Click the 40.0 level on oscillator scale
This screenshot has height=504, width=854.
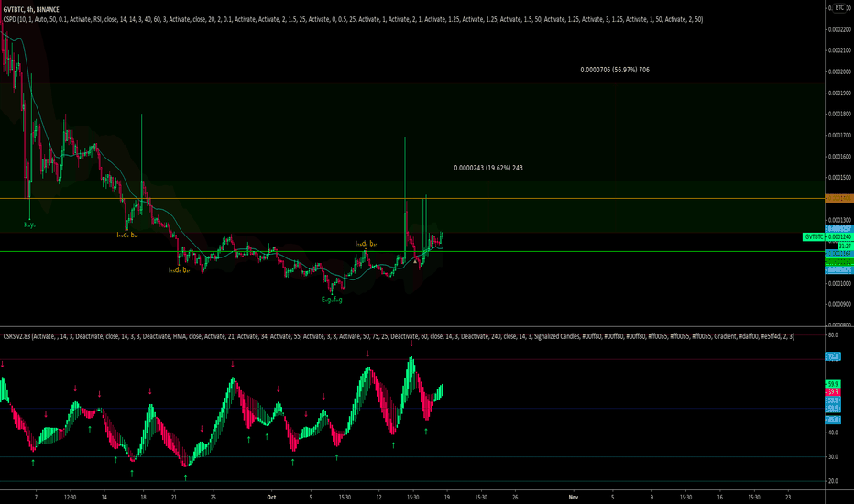pos(833,433)
